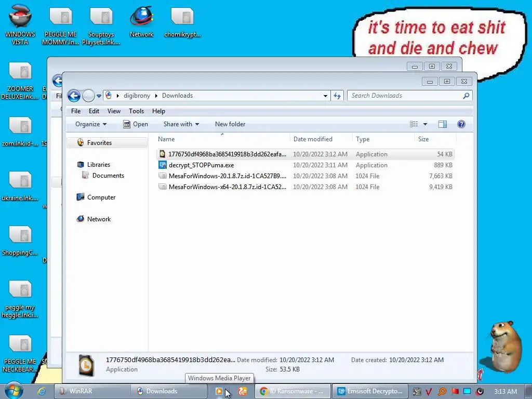This screenshot has height=399, width=532.
Task: Open the Tools menu
Action: point(137,111)
